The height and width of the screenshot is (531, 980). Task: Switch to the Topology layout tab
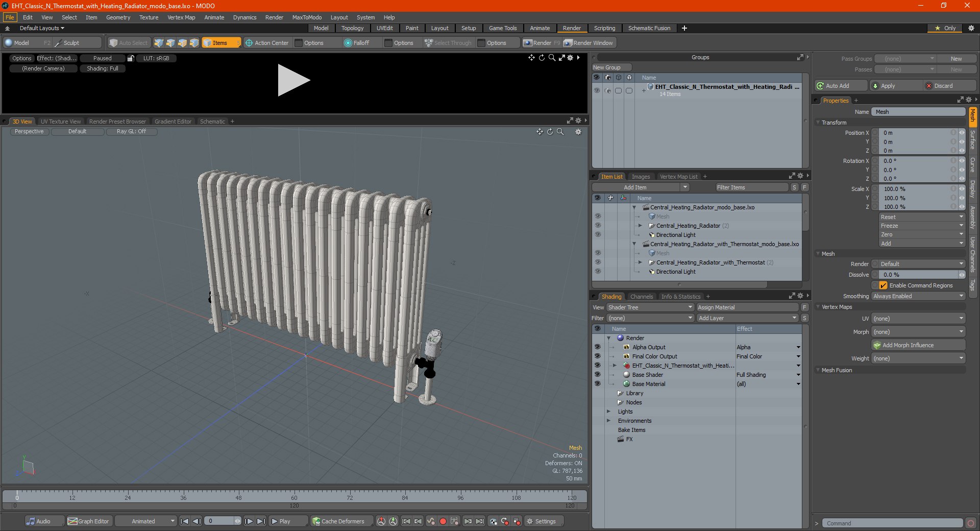(x=352, y=28)
